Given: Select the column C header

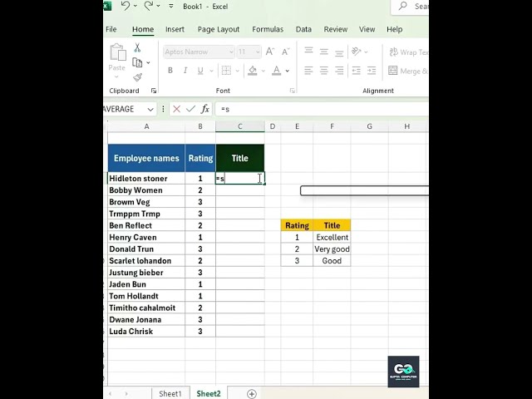Looking at the screenshot, I should tap(240, 126).
